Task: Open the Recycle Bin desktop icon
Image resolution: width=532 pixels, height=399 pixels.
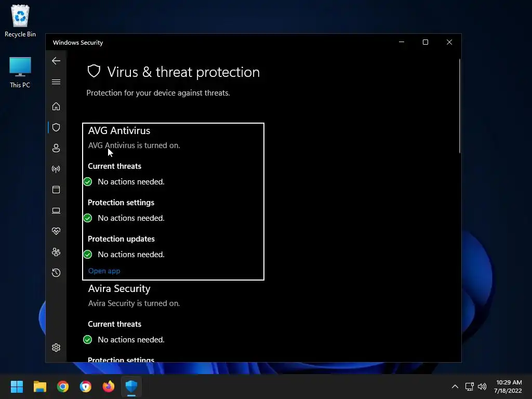Action: tap(20, 21)
